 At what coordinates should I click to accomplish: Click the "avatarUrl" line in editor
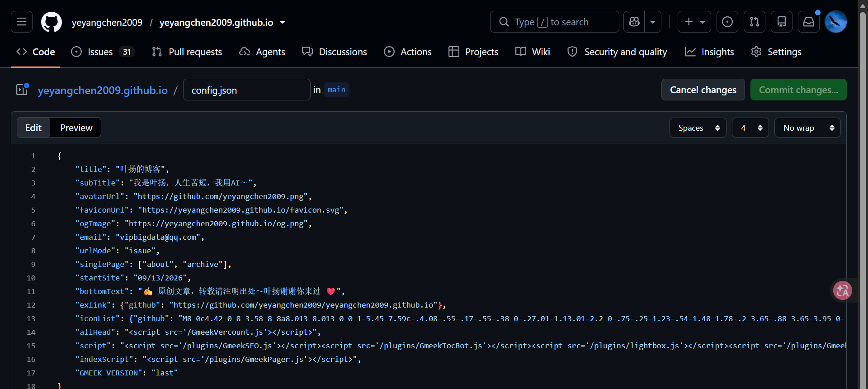point(193,196)
